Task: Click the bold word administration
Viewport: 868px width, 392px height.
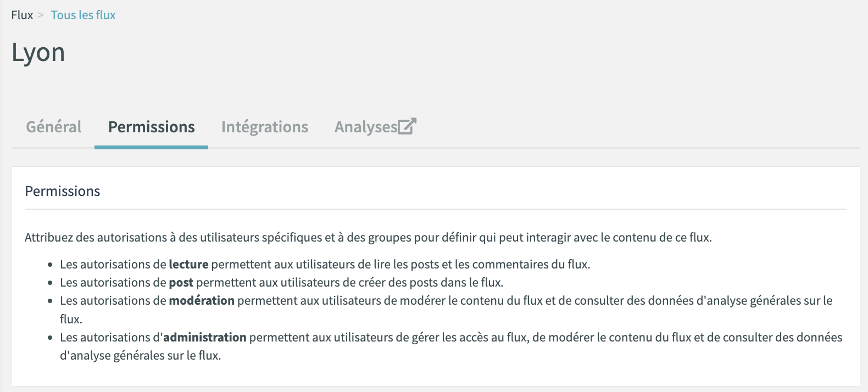Action: [205, 337]
